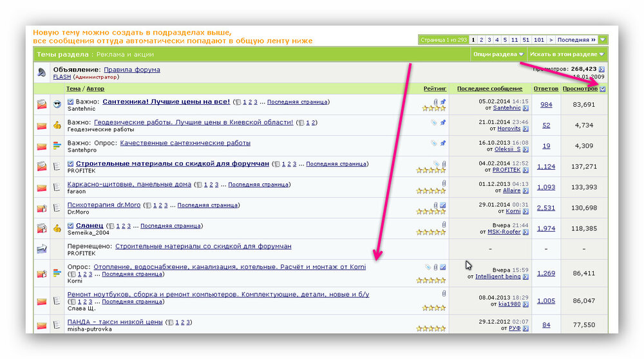Open the Искать в этом разделе dropdown
The image size is (644, 359).
coord(567,54)
